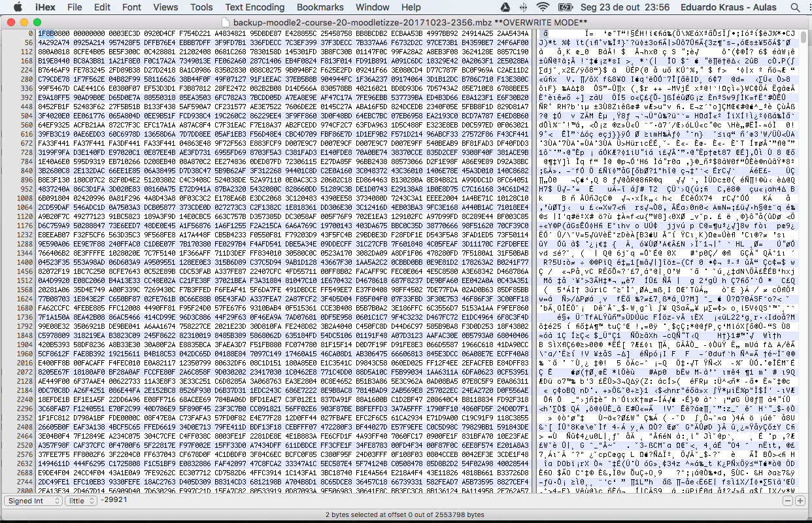812x523 pixels.
Task: Click the document file icon in title bar
Action: click(x=226, y=22)
